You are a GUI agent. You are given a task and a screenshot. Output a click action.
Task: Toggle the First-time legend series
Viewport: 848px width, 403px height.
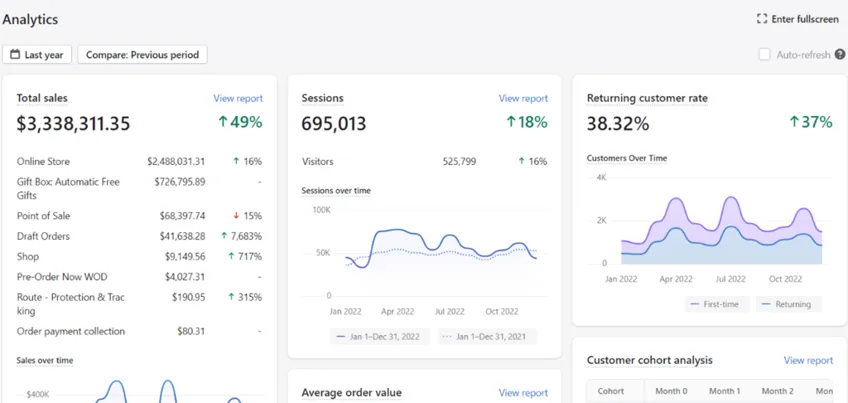coord(717,304)
